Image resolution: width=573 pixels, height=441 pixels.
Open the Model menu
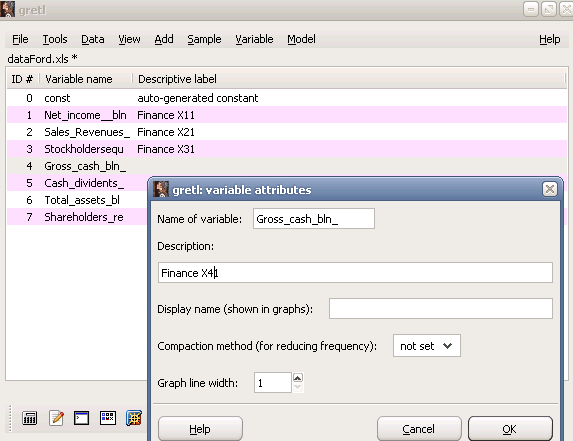tap(301, 39)
